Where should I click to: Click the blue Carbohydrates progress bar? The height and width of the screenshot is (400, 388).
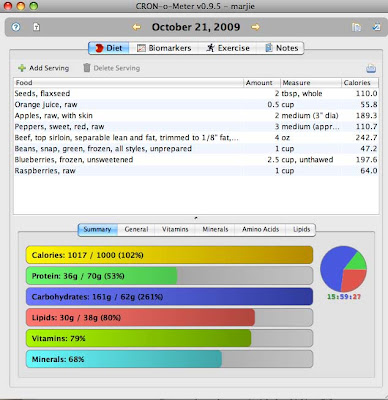tap(169, 297)
